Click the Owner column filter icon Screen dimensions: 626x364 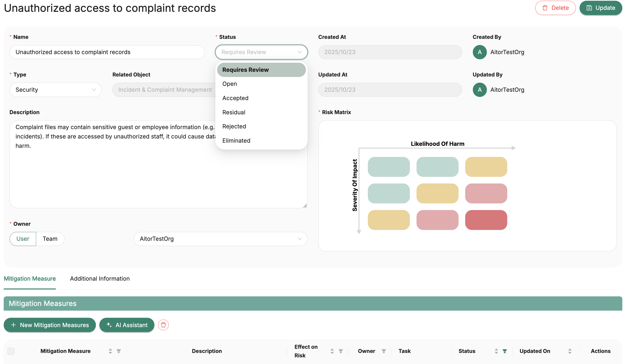coord(384,351)
